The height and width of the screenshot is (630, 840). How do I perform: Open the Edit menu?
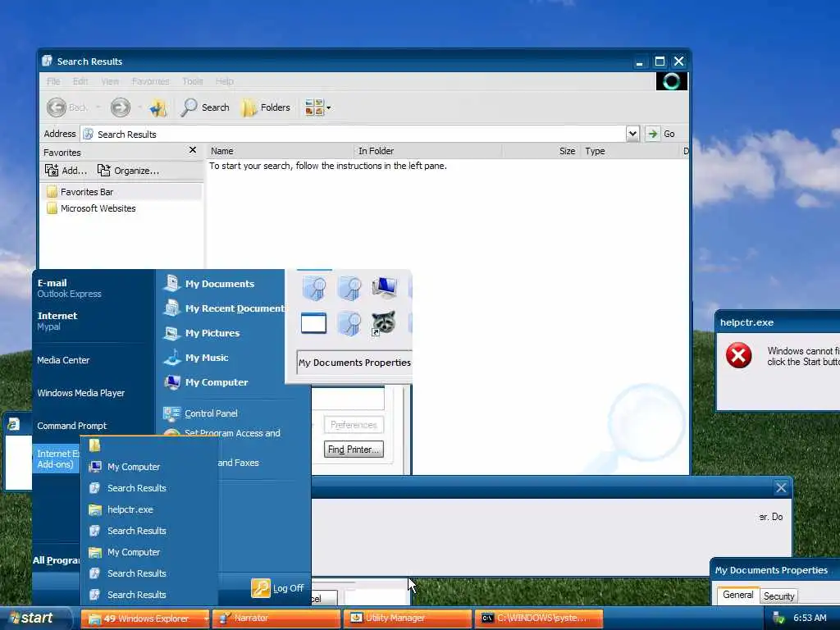click(x=80, y=81)
